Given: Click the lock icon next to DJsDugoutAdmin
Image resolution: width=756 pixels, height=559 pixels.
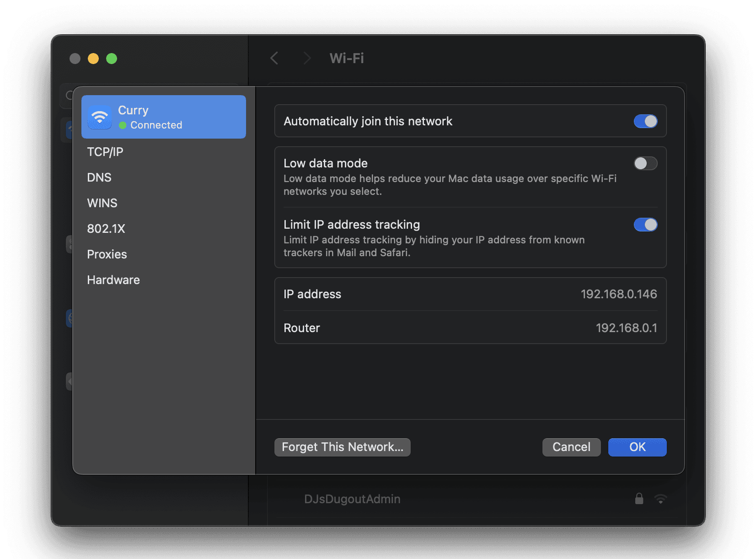Looking at the screenshot, I should coord(638,499).
